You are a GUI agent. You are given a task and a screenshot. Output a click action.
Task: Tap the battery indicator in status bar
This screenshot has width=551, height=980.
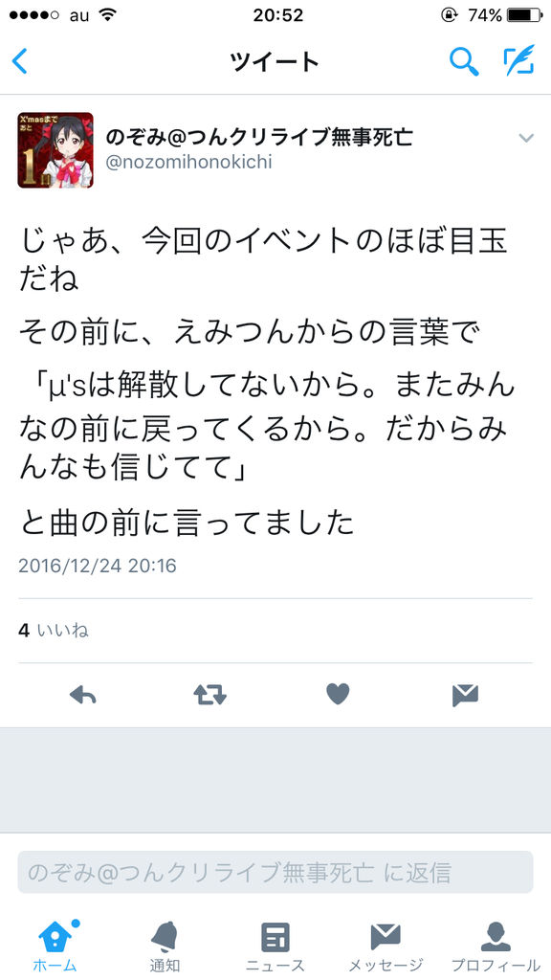click(524, 15)
